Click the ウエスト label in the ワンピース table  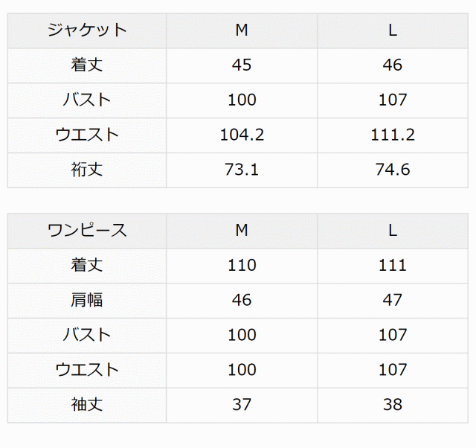(87, 370)
